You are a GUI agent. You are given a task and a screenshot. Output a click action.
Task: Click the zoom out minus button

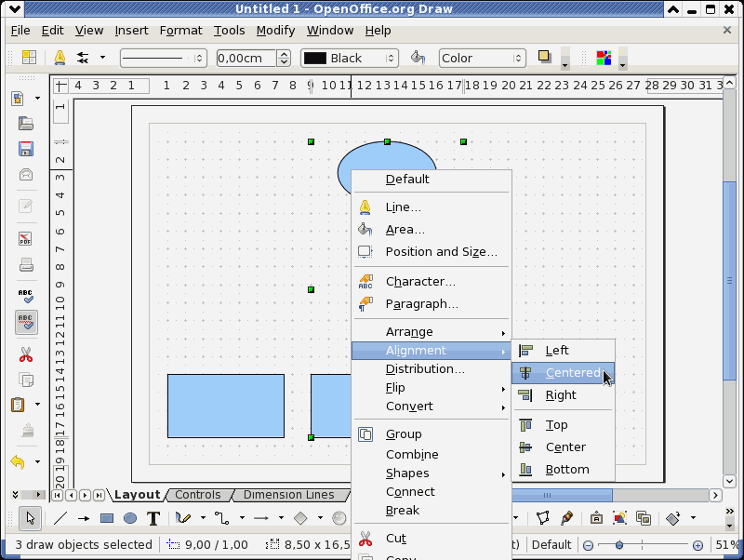[x=588, y=545]
